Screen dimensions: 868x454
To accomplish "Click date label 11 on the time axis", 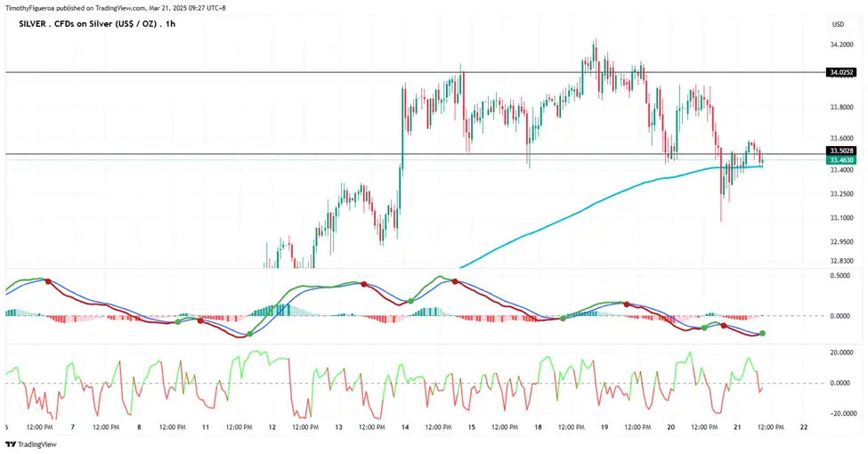I will click(x=206, y=427).
